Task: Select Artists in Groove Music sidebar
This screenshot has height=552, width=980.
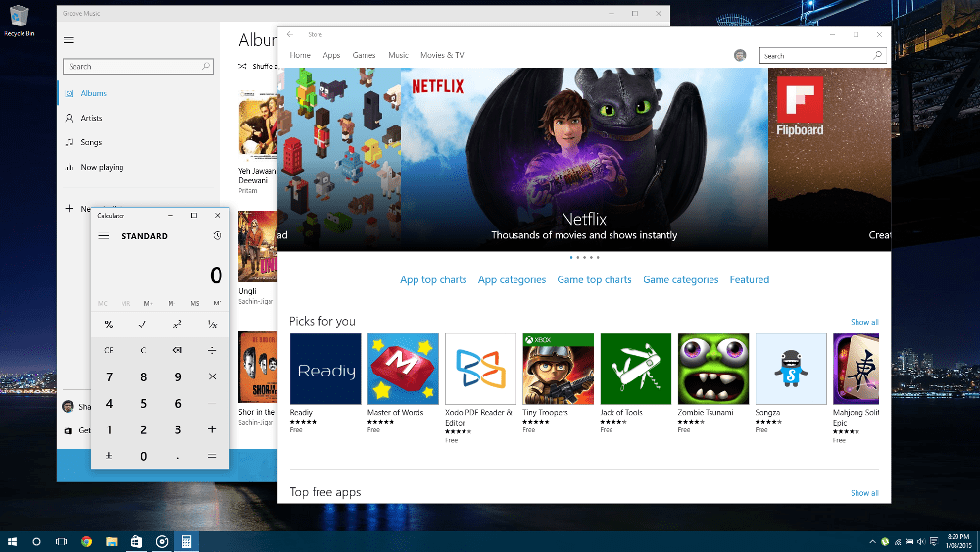Action: [x=91, y=118]
